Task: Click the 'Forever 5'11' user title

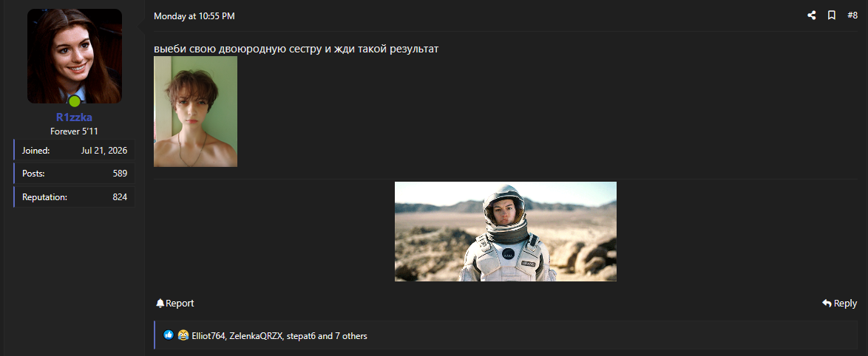Action: (74, 131)
